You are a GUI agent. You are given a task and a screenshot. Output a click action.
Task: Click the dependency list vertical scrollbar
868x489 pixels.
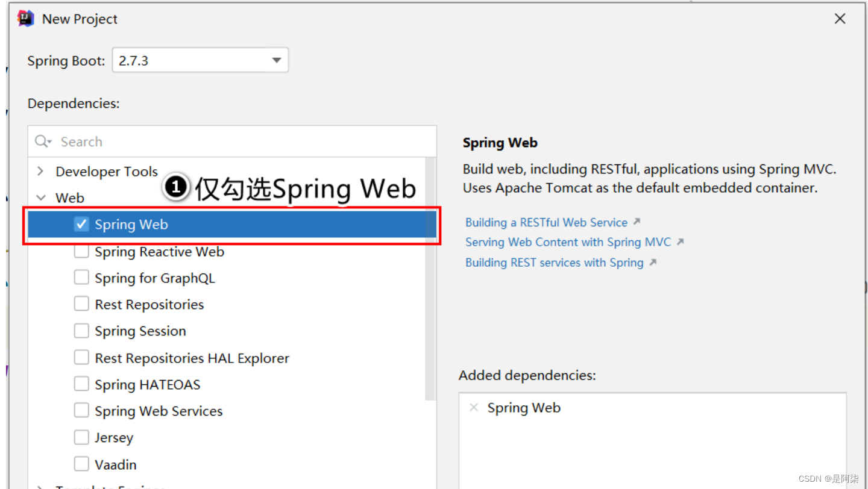pos(430,279)
